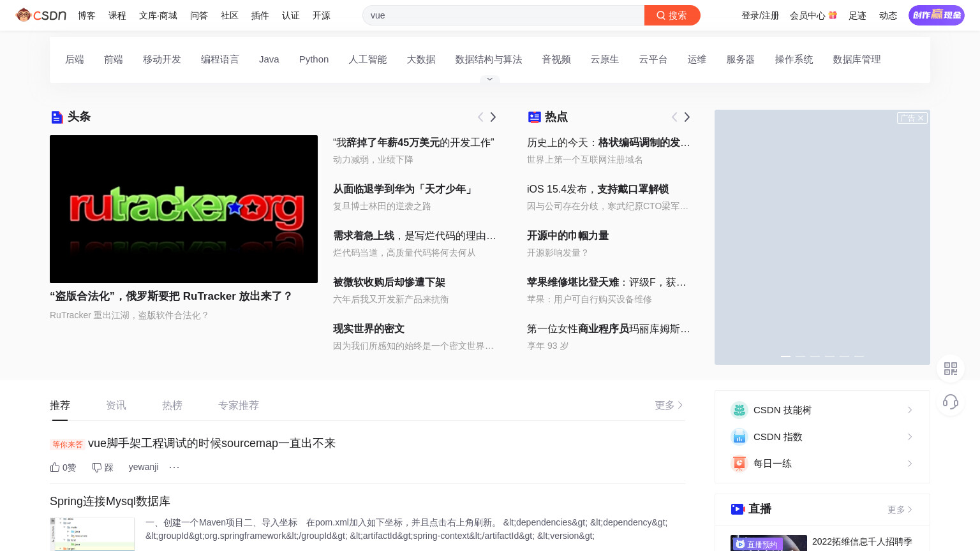Select the 人工智能 category

(367, 59)
